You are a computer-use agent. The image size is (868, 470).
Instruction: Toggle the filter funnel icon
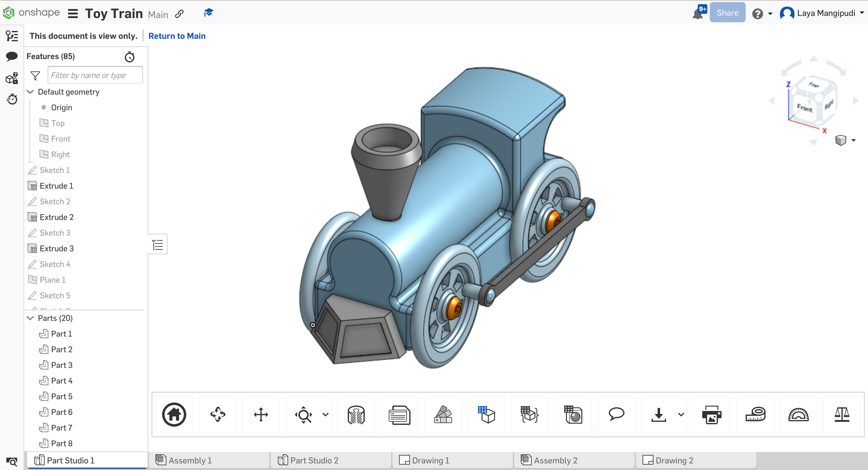tap(35, 75)
